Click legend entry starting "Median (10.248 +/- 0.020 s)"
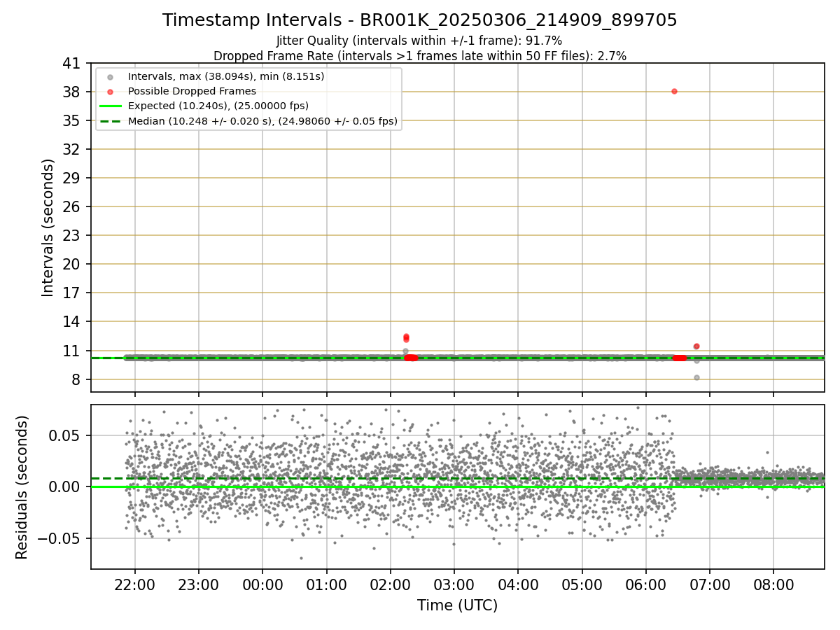This screenshot has width=840, height=630. coord(262,121)
